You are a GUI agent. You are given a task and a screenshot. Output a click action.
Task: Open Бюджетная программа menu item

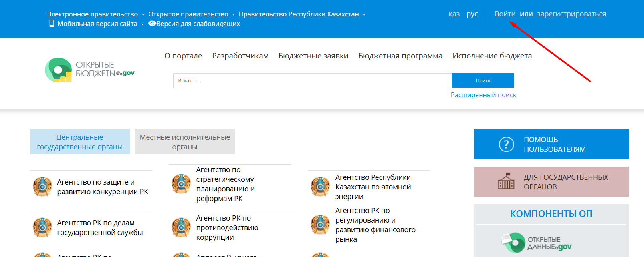click(400, 56)
